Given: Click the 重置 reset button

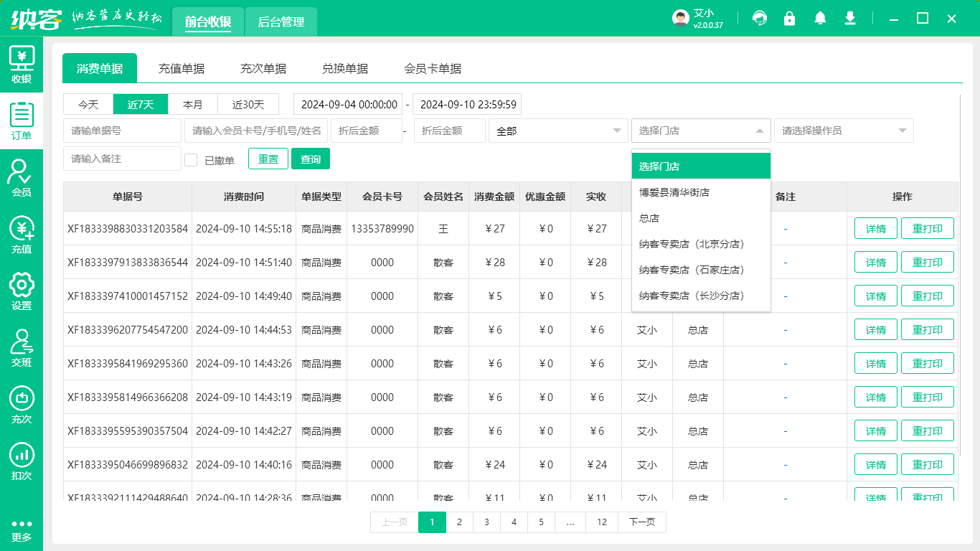Looking at the screenshot, I should coord(268,159).
